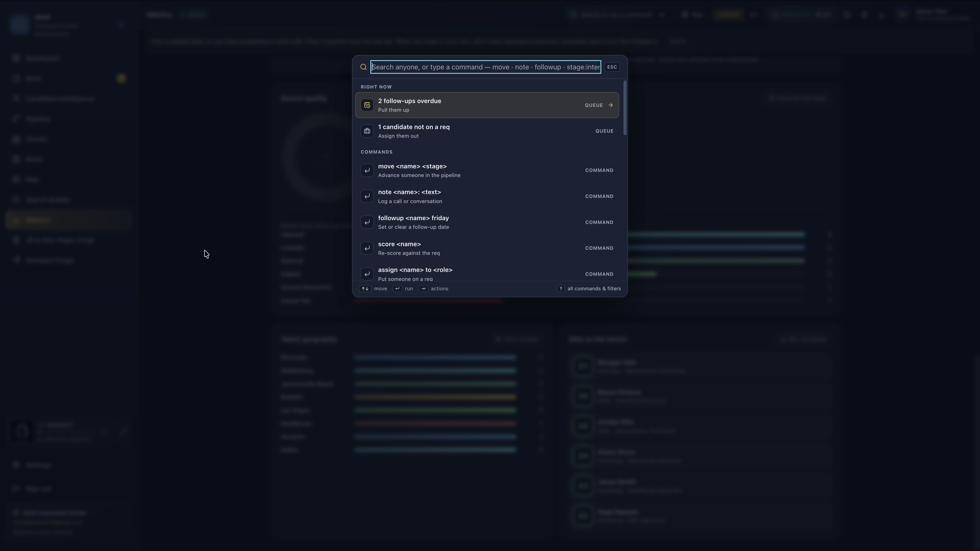Select followup <name> friday command

point(487,222)
